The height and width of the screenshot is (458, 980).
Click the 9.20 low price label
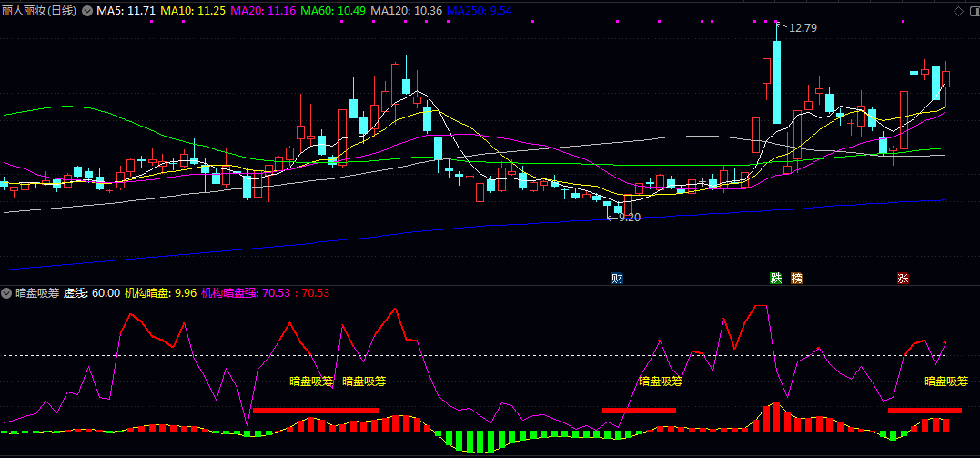tap(628, 217)
